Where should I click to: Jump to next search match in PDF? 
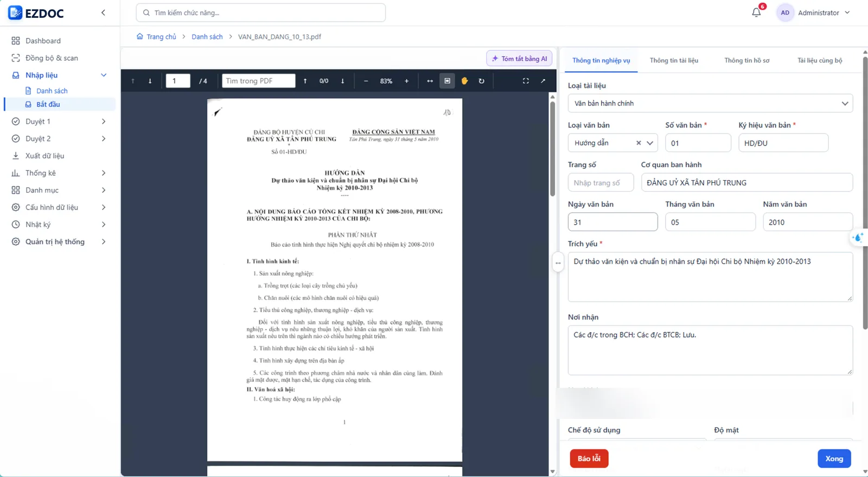coord(343,81)
